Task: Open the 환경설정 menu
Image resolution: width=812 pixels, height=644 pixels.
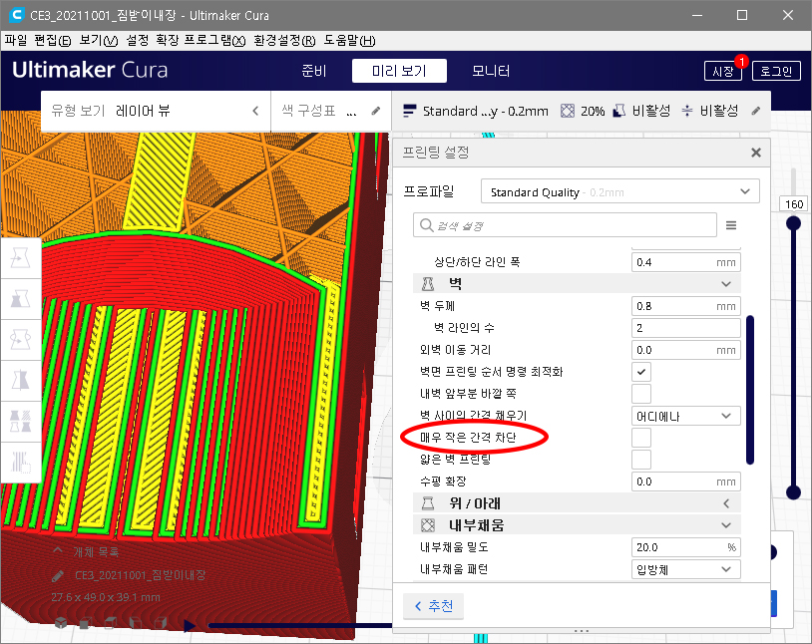Action: click(x=284, y=41)
